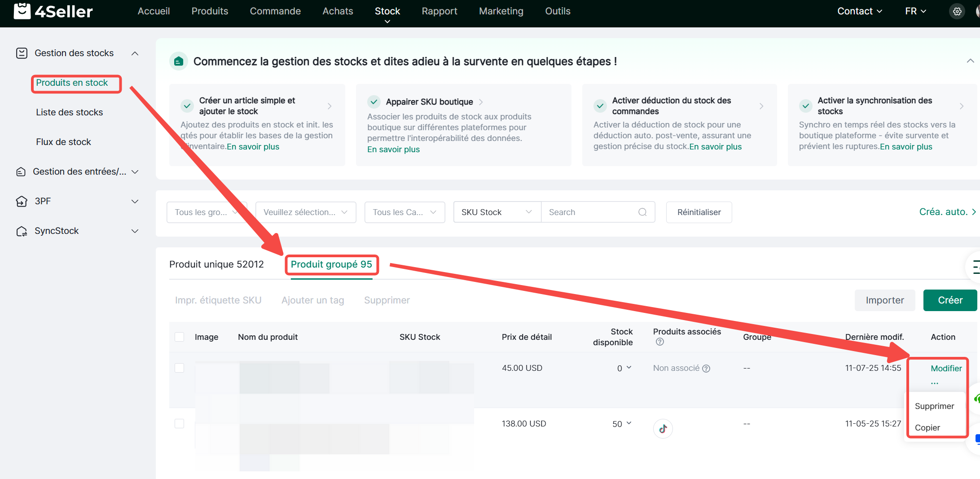The image size is (980, 479).
Task: Click the search magnifier icon
Action: pyautogui.click(x=642, y=212)
